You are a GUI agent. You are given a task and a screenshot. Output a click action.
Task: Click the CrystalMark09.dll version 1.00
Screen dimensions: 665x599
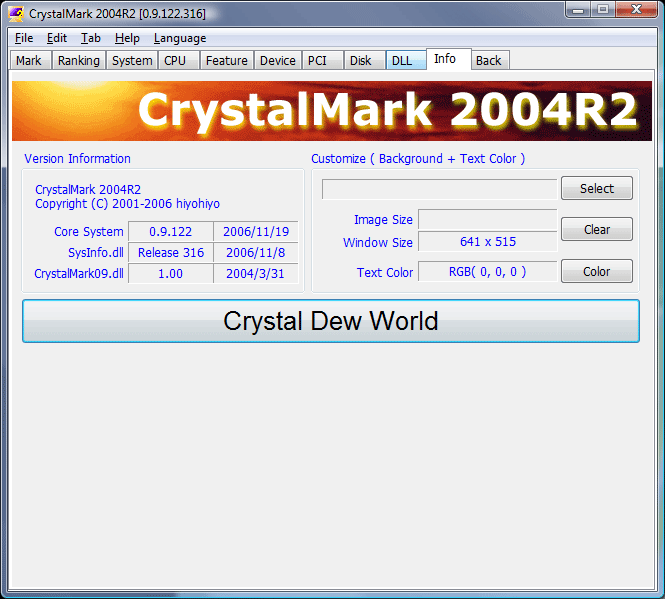170,274
